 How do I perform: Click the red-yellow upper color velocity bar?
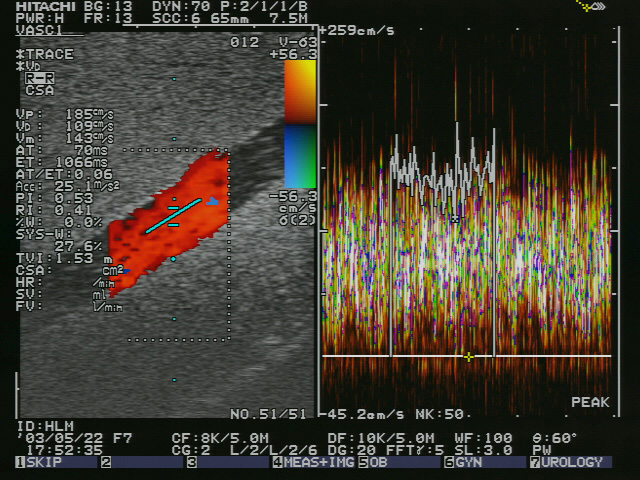point(299,91)
